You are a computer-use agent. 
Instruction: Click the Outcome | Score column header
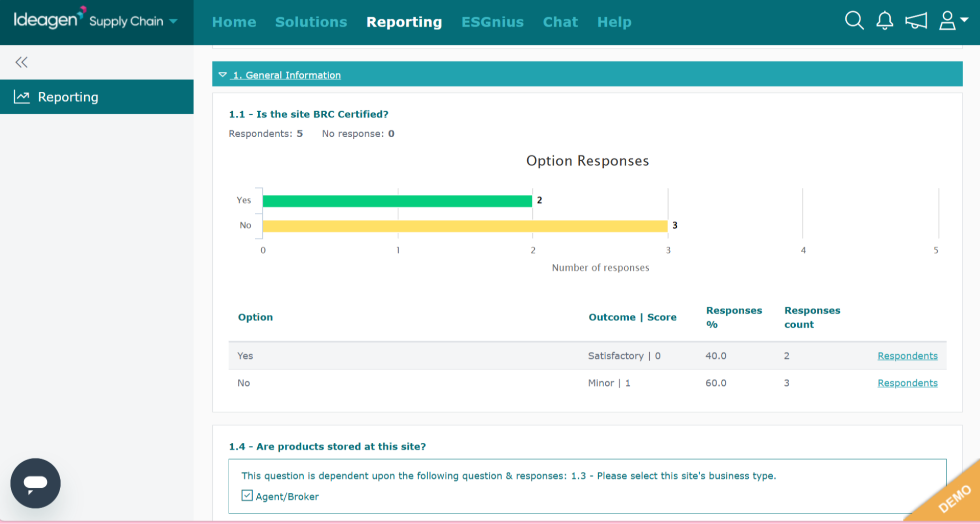[x=632, y=317]
